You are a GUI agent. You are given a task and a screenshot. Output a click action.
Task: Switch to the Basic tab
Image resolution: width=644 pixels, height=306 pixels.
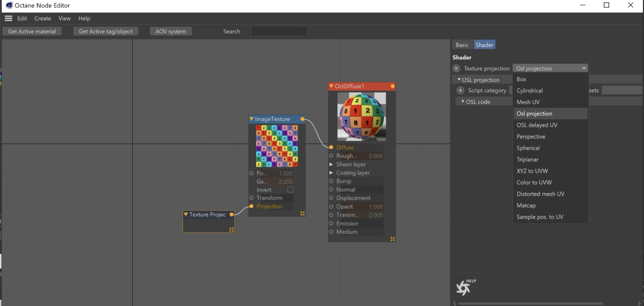point(462,45)
